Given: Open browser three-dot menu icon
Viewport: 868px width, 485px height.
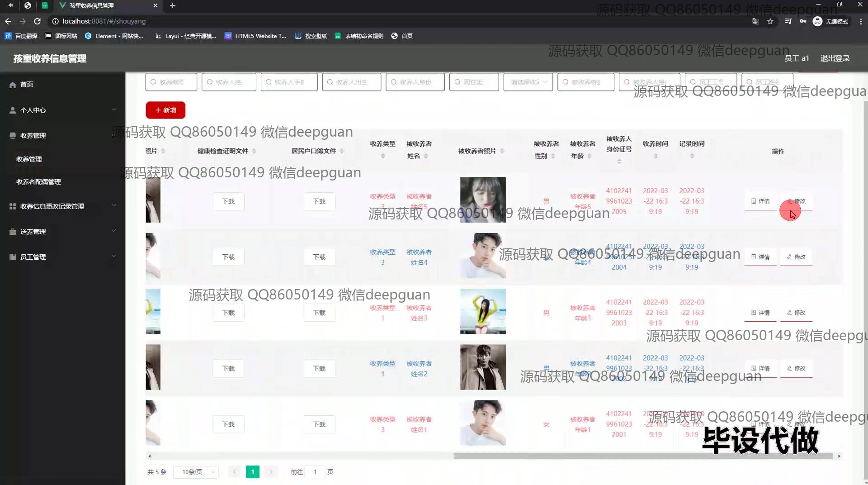Looking at the screenshot, I should point(861,21).
